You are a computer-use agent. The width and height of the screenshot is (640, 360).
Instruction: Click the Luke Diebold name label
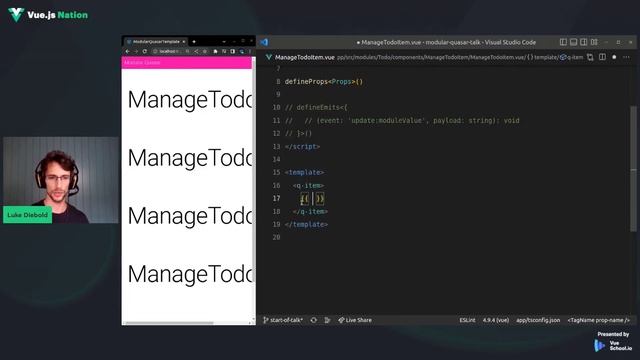point(27,215)
